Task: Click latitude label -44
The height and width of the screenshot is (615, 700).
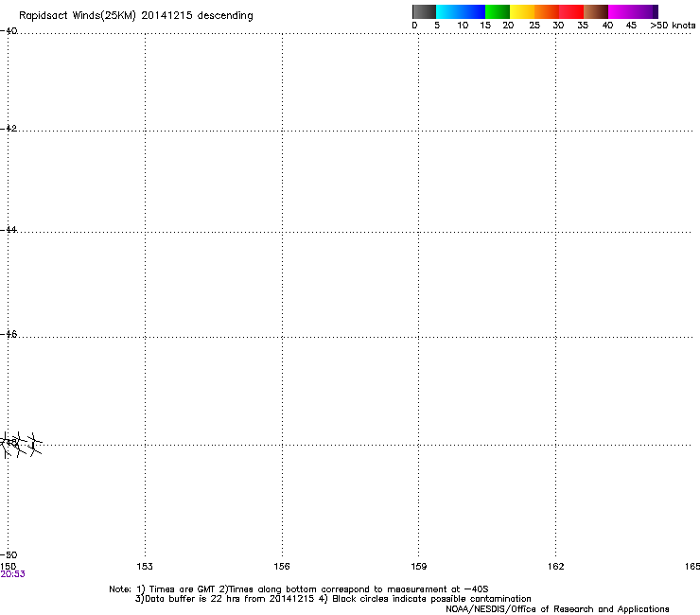Action: click(9, 230)
